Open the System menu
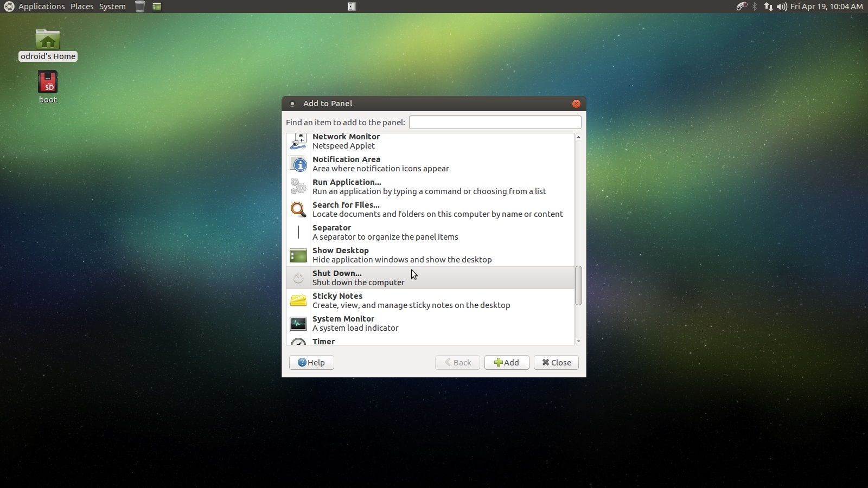The image size is (868, 488). 112,7
